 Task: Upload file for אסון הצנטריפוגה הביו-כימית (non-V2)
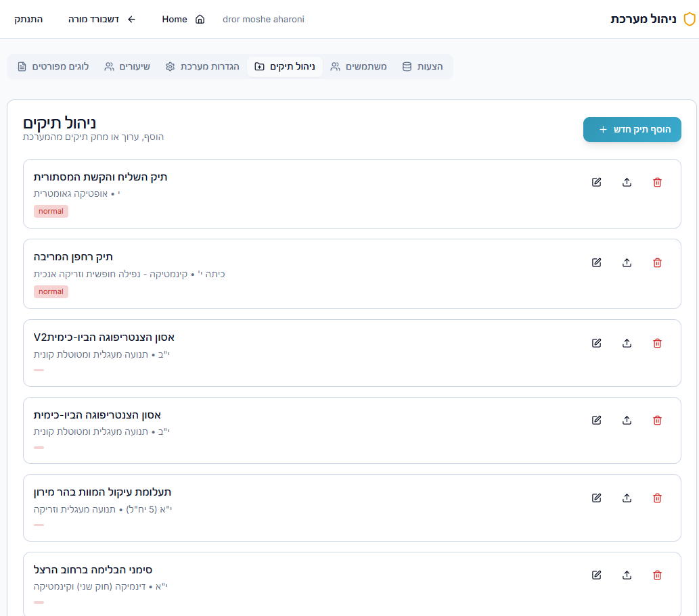(x=627, y=420)
